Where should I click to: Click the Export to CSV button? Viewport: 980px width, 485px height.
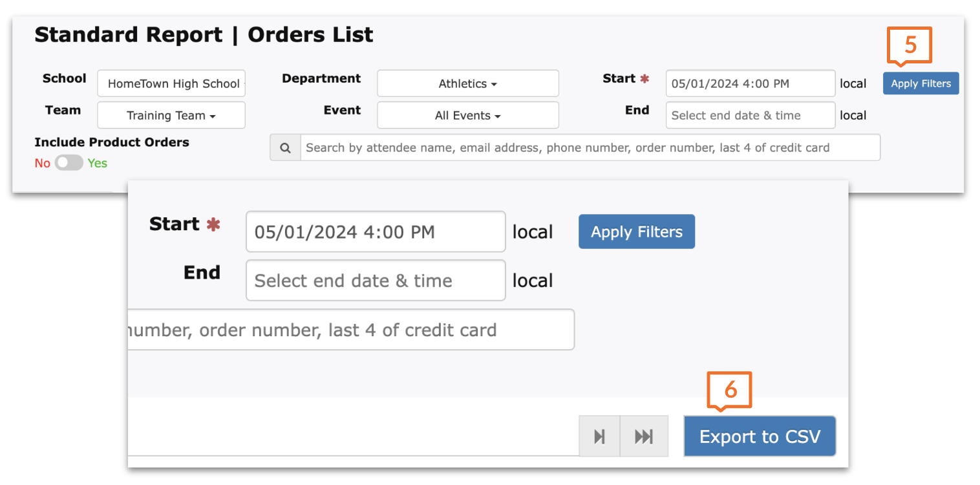(x=760, y=436)
